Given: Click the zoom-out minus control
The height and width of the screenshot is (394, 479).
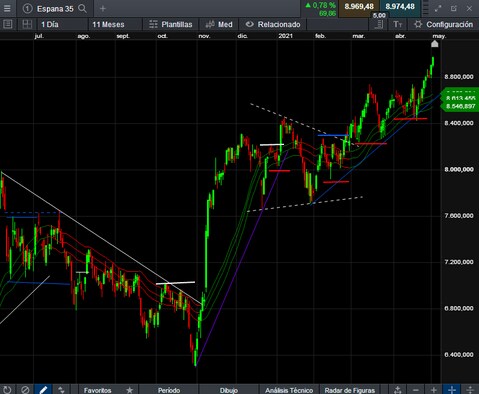Looking at the screenshot, I should coord(416,390).
